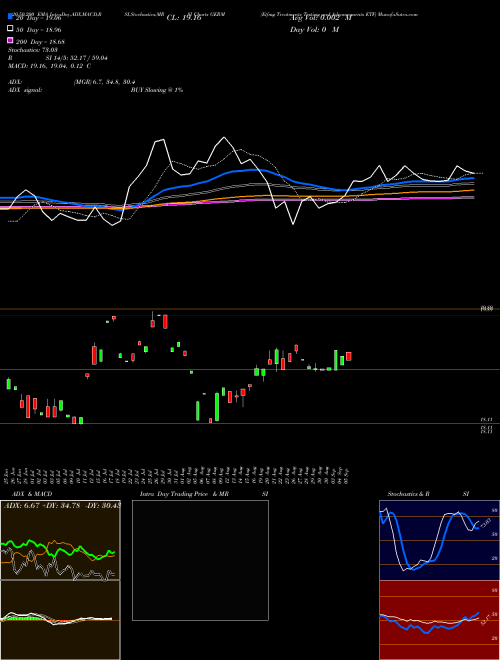Click the 'Stochastics: 73.03' reading

(x=33, y=50)
